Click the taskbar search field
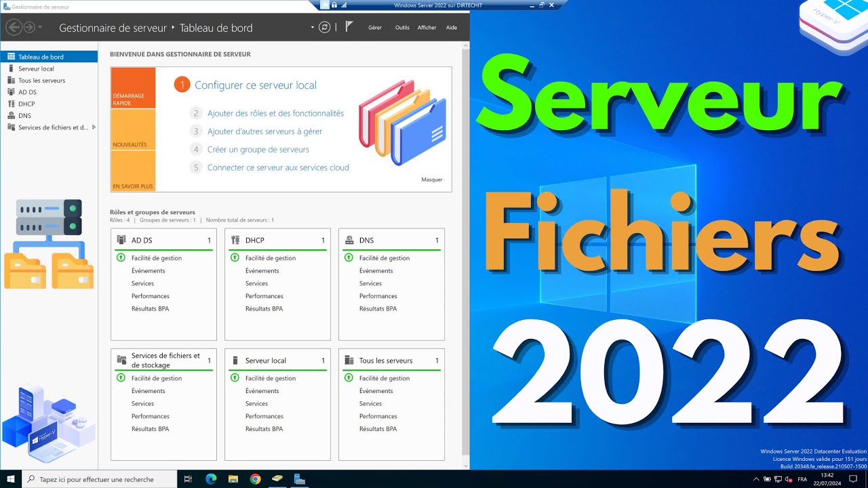The image size is (868, 488). pos(100,479)
